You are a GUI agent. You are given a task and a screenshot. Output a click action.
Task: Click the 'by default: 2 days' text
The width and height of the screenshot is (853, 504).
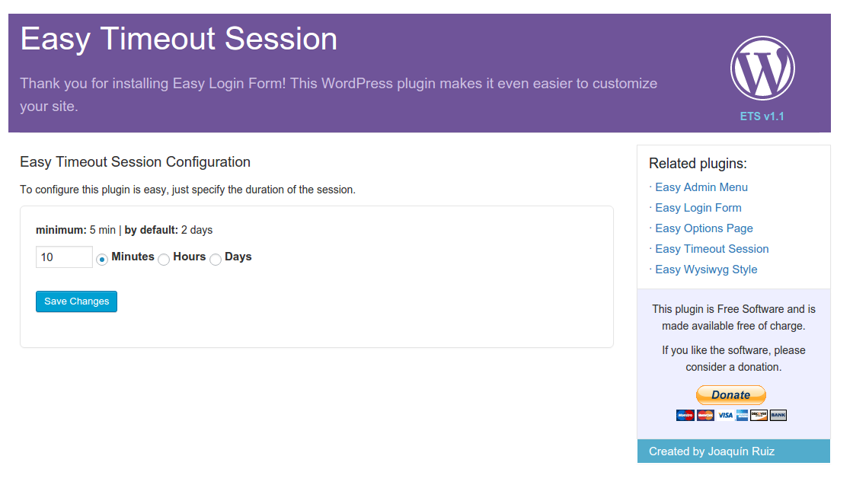click(x=168, y=230)
